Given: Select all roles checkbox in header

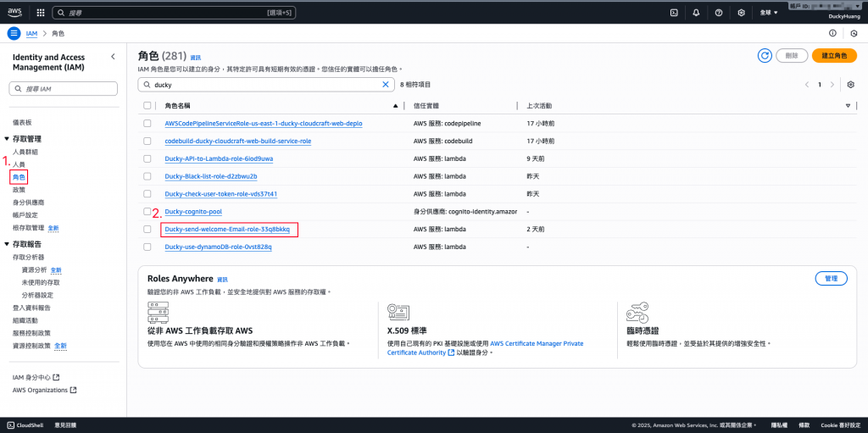Looking at the screenshot, I should click(147, 105).
